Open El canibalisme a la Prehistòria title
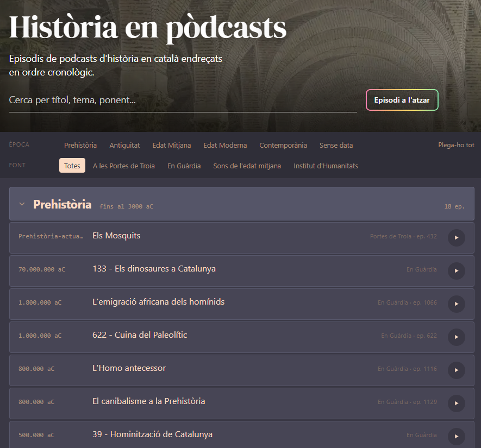Screen dimensions: 481x448 click(149, 401)
